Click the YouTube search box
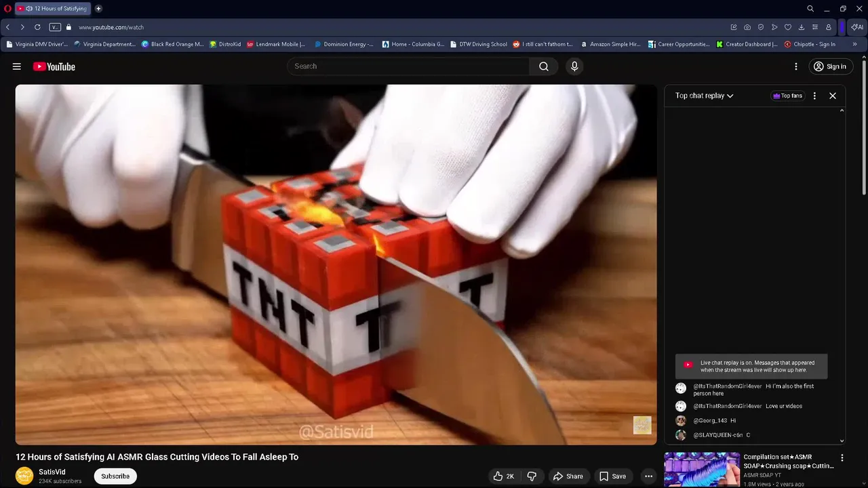 click(x=408, y=66)
